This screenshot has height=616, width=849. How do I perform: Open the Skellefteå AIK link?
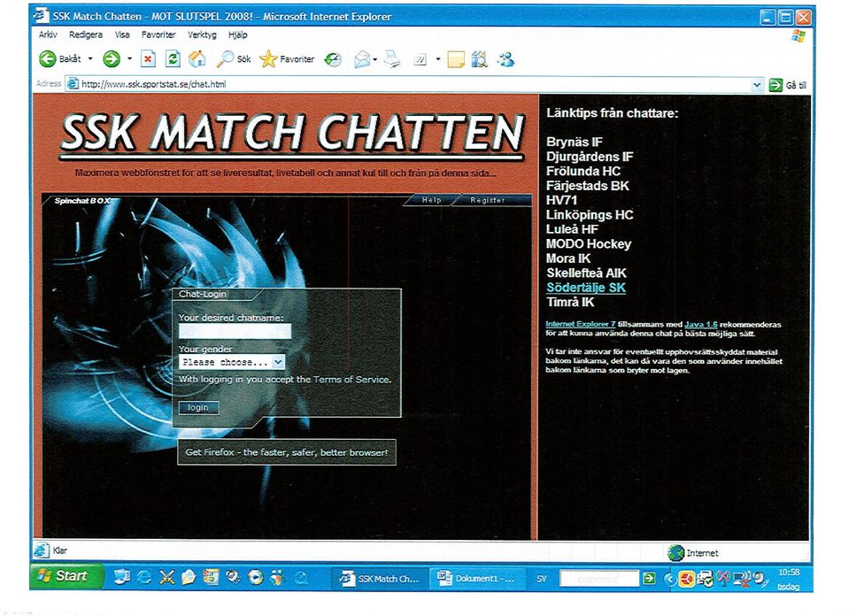[586, 273]
